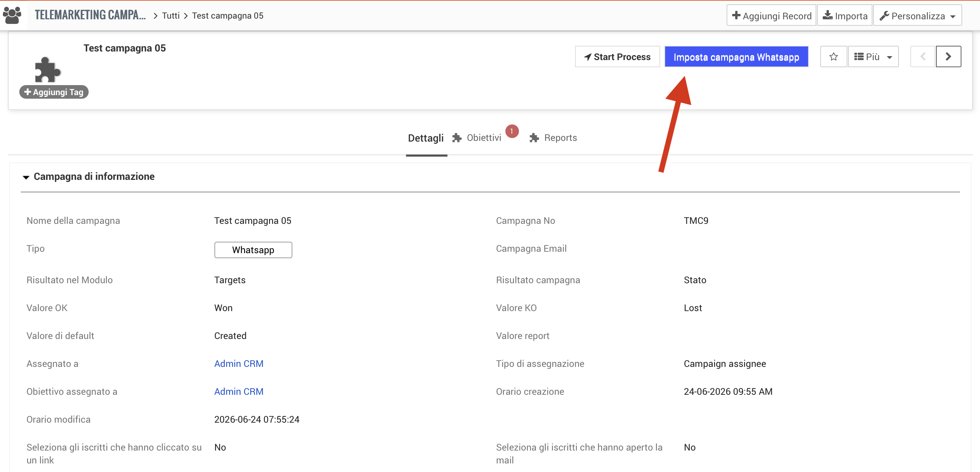Click the Importa button

pyautogui.click(x=845, y=16)
